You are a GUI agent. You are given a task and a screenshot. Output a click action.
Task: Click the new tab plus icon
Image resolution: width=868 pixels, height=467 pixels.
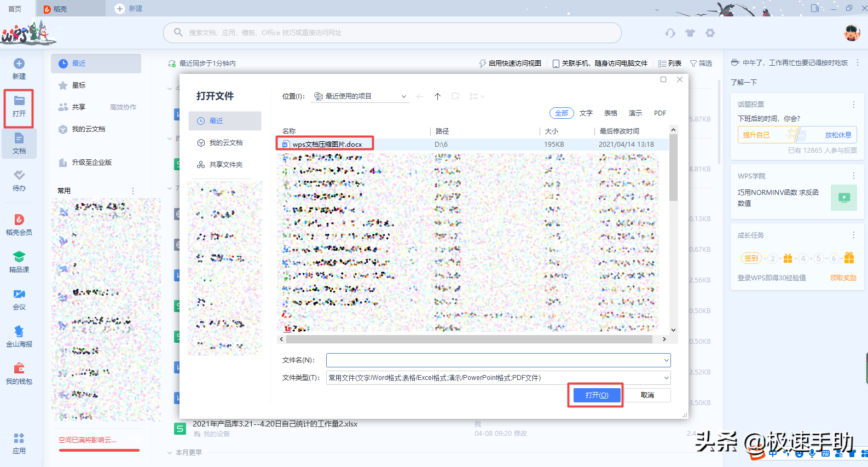120,9
